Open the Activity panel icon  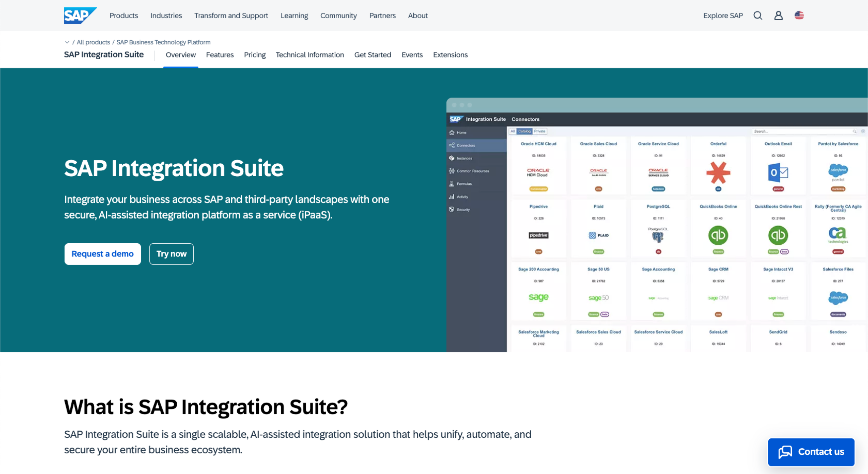pyautogui.click(x=452, y=197)
